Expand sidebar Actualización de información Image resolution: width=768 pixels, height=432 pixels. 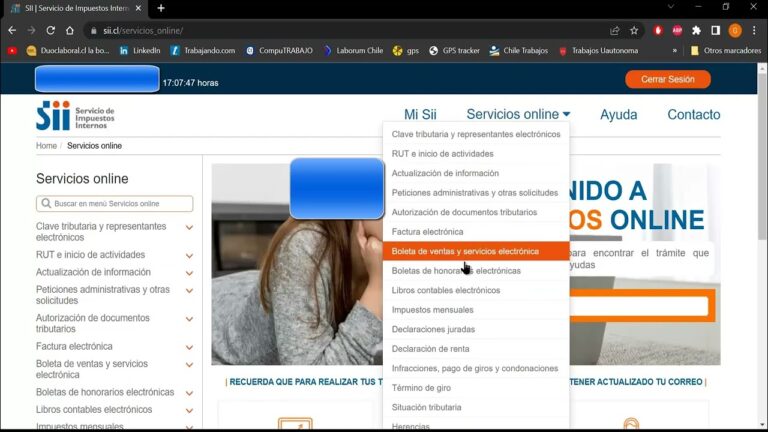189,273
